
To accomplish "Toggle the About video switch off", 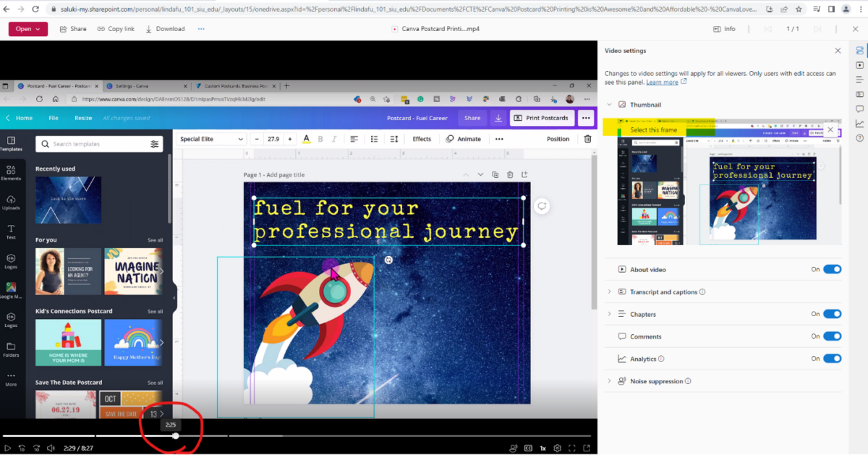I will click(x=832, y=268).
